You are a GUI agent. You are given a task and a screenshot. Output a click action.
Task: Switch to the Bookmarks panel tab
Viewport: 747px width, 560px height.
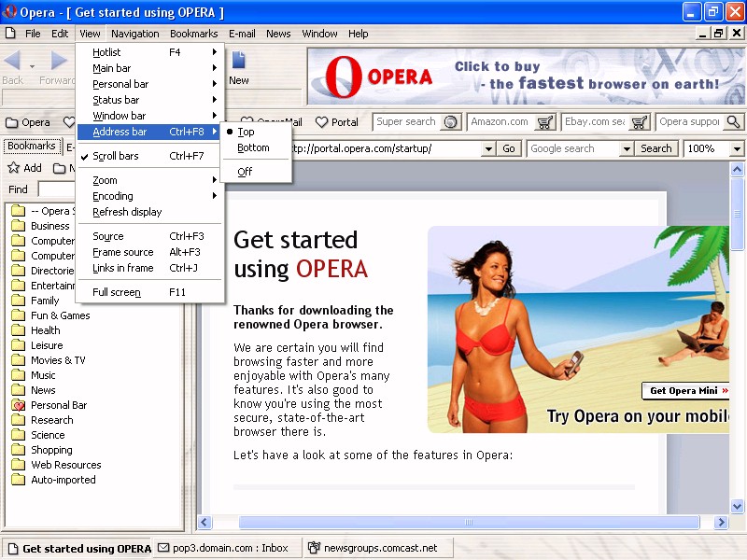(32, 146)
